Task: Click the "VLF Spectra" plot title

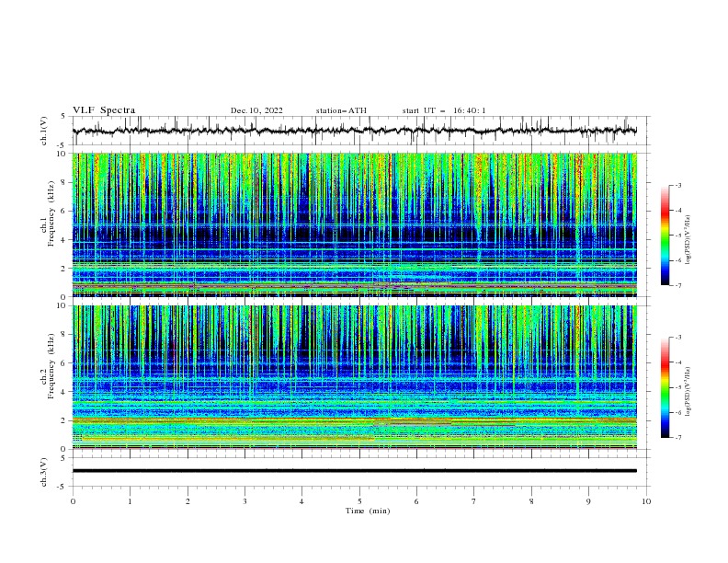Action: [104, 110]
